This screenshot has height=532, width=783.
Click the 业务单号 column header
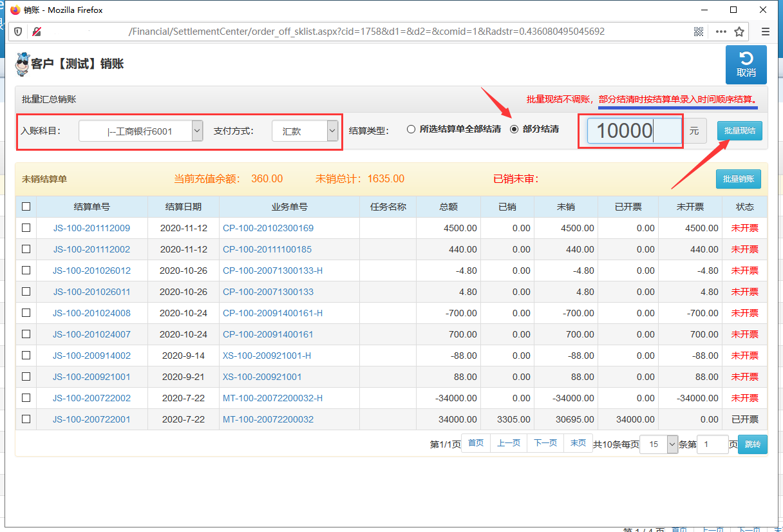(x=289, y=207)
